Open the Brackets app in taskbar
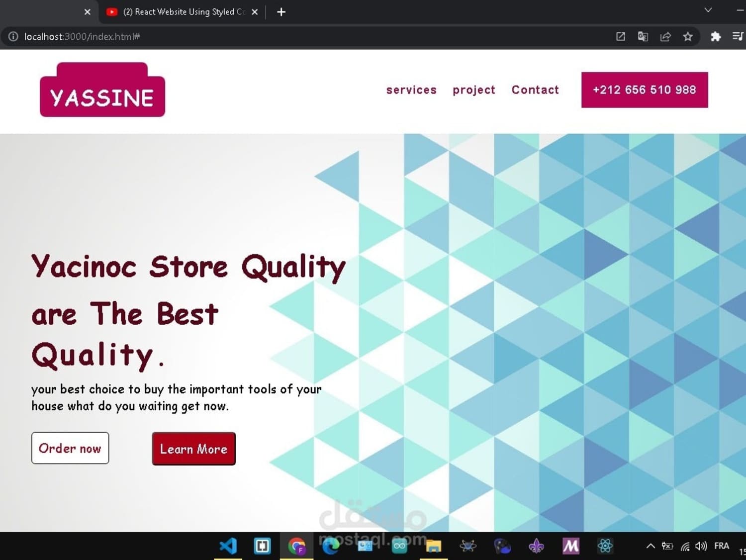The image size is (746, 560). pos(262,546)
